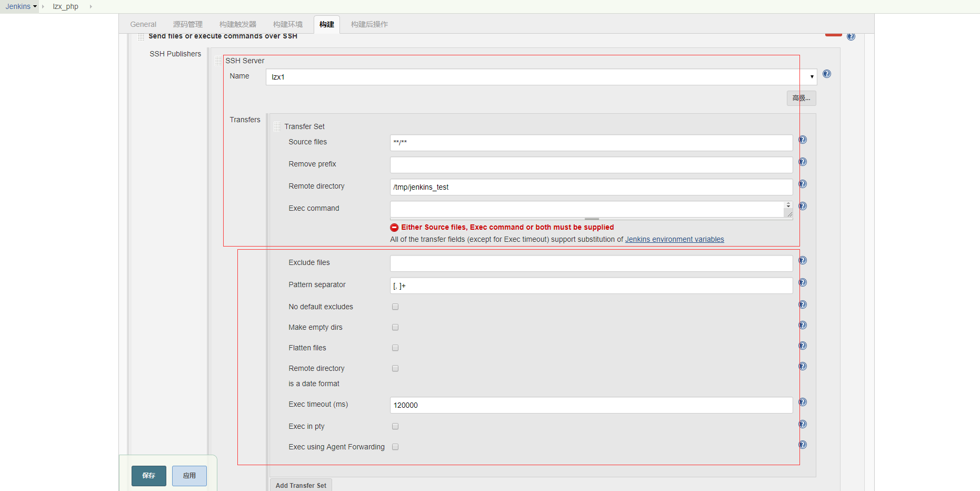This screenshot has width=980, height=491.
Task: Open help for Exec using Agent Forwarding
Action: click(803, 445)
